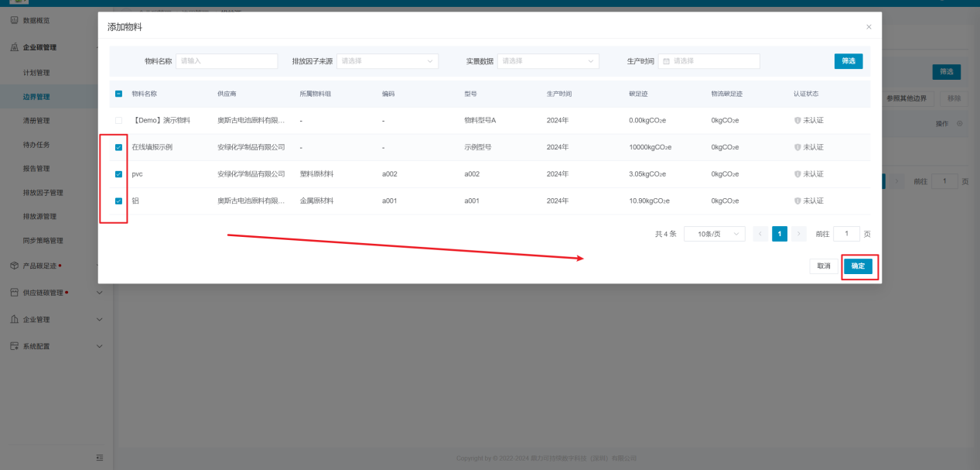The image size is (980, 470).
Task: Click the 数据概览 sidebar icon
Action: pyautogui.click(x=14, y=19)
